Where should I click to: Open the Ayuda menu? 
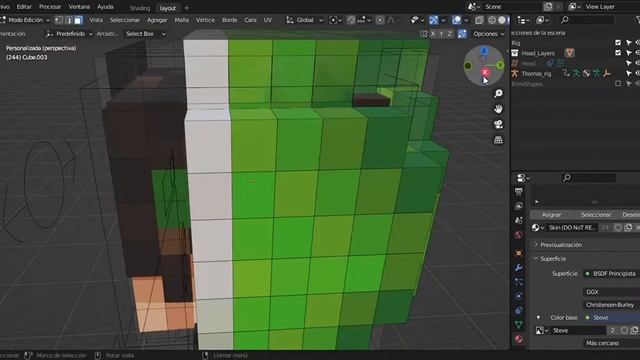[x=105, y=7]
